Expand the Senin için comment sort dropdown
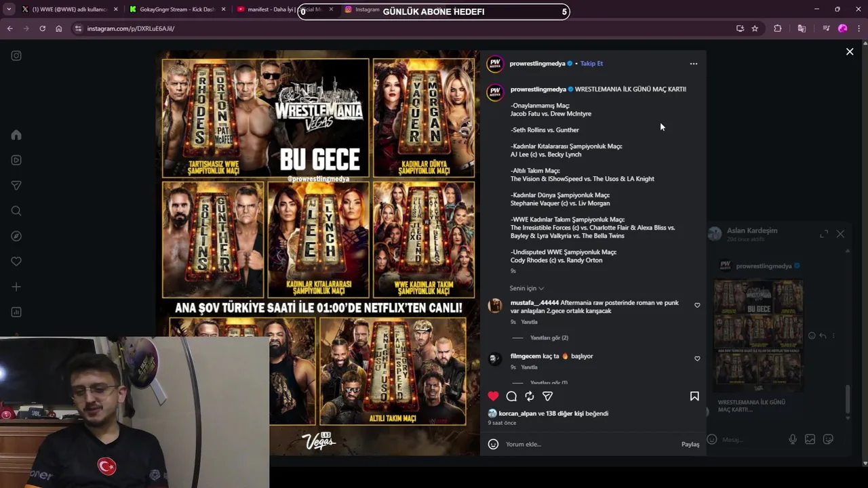This screenshot has height=488, width=868. click(x=526, y=288)
